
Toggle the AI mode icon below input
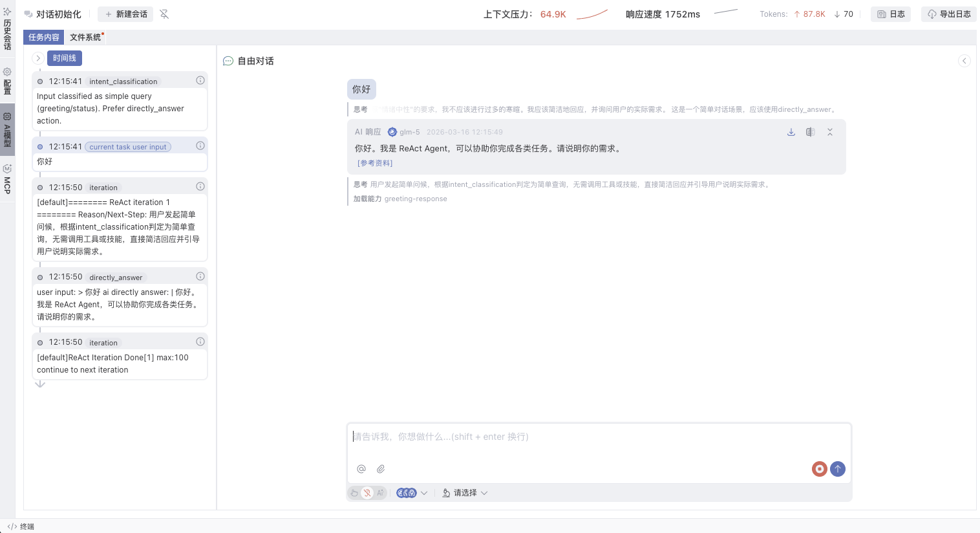coord(380,493)
